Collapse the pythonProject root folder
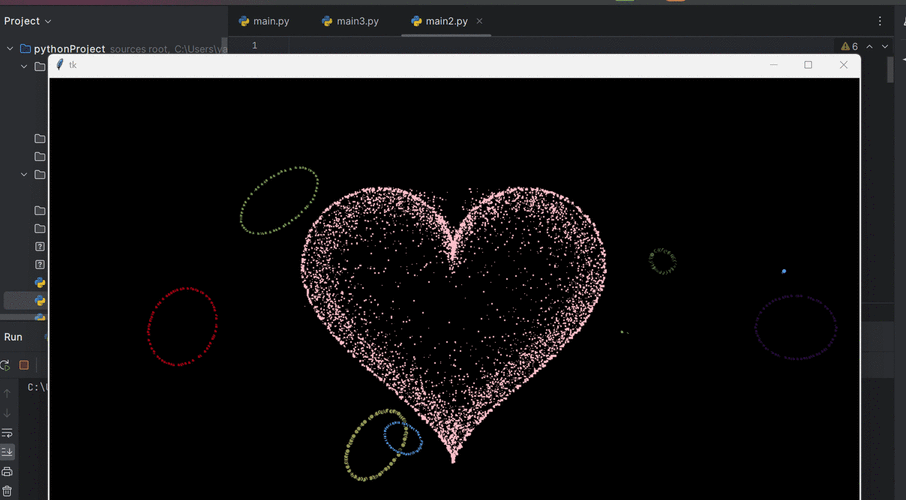The width and height of the screenshot is (906, 500). 10,49
